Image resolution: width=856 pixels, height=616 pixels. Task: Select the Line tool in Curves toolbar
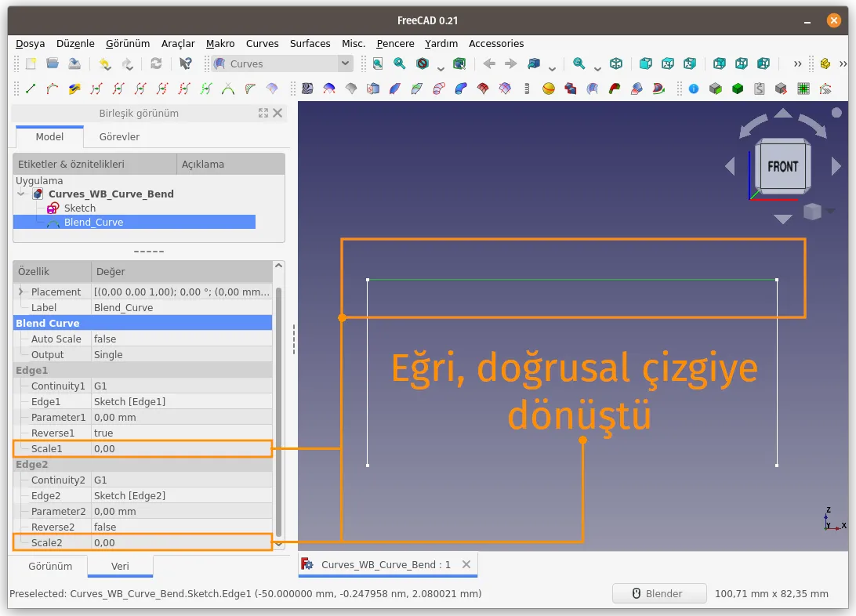(31, 89)
